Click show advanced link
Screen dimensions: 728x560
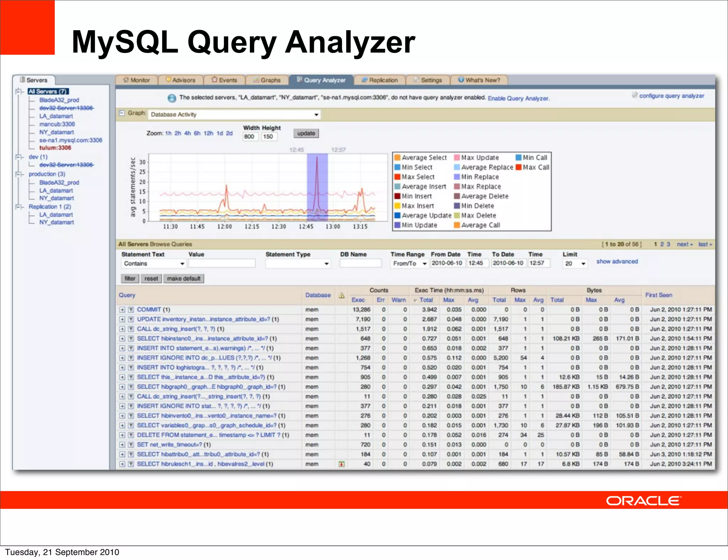617,262
